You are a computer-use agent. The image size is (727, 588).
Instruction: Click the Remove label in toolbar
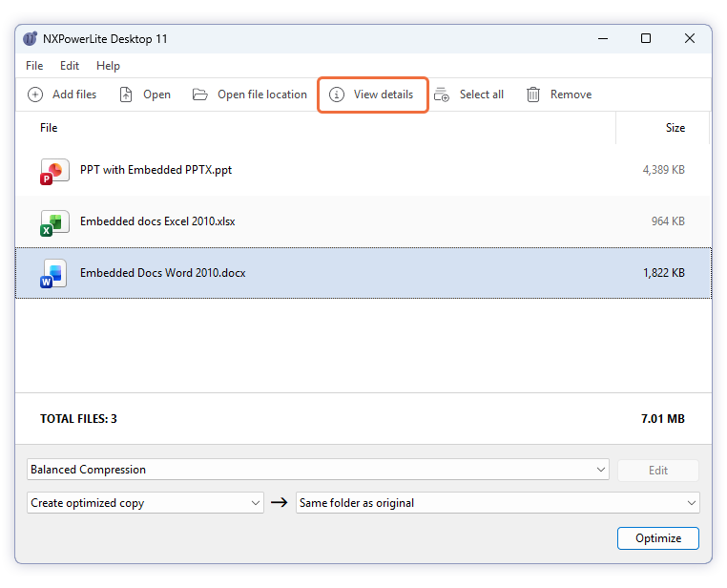(571, 94)
